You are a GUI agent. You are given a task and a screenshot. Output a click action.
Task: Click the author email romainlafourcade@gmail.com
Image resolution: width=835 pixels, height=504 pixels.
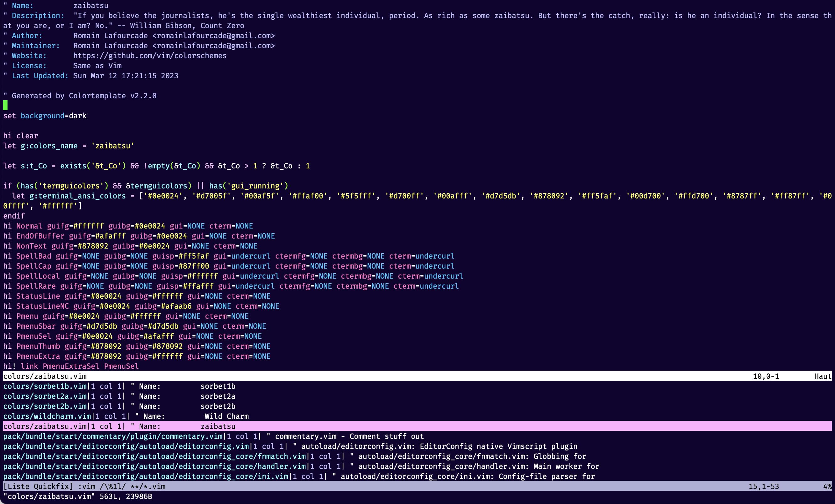(x=214, y=36)
